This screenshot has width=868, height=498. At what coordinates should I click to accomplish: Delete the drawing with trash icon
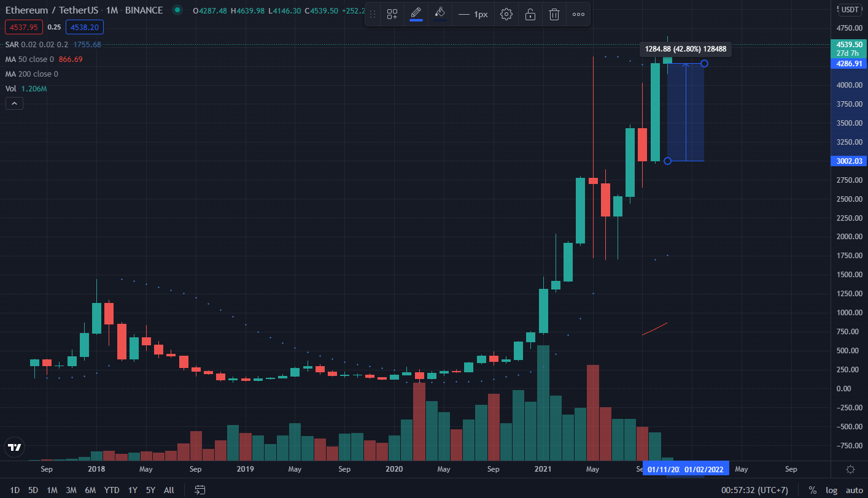click(554, 14)
